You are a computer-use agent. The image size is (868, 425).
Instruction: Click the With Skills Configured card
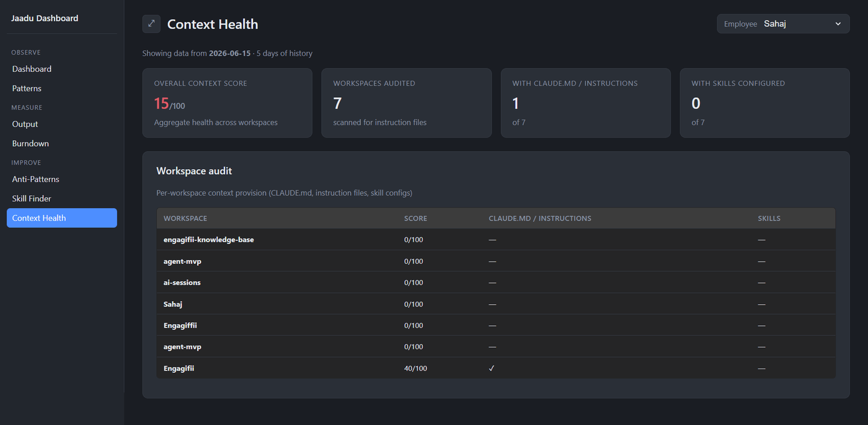764,103
